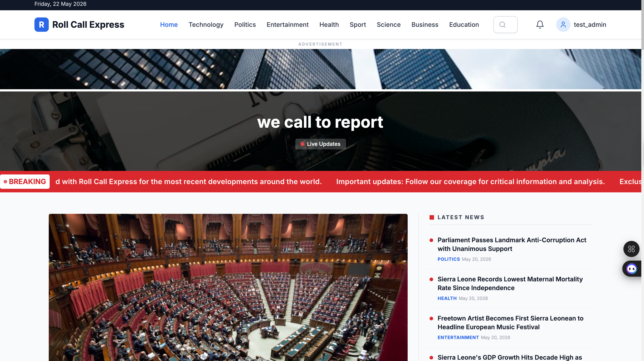Screen dimensions: 644x361
Task: Open the floating grid apps widget
Action: click(x=631, y=249)
